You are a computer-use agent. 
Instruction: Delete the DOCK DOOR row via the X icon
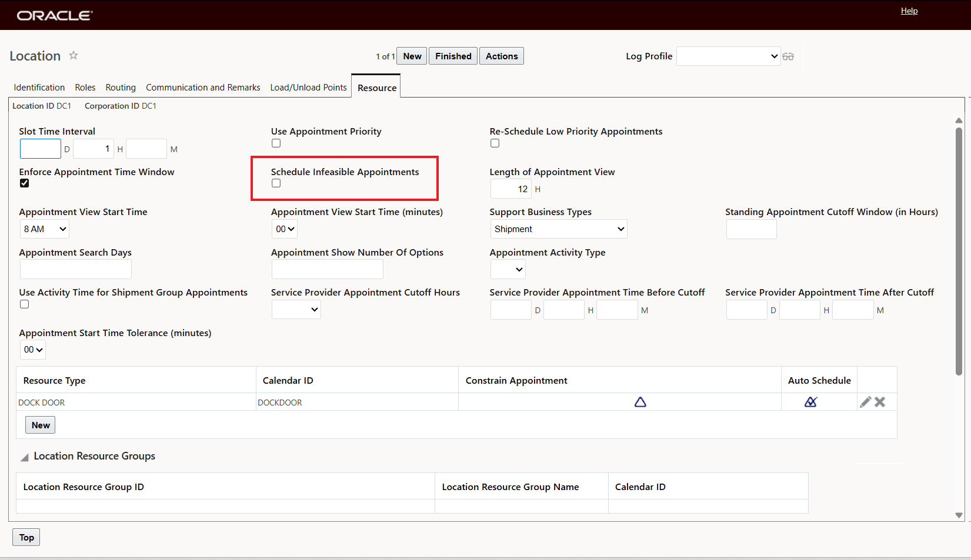(880, 402)
